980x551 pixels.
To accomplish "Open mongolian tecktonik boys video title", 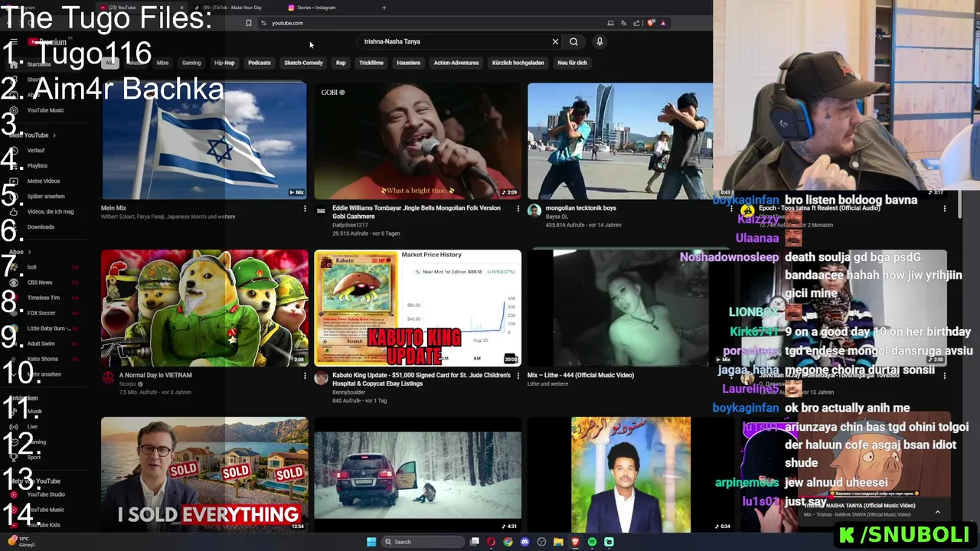I will coord(581,208).
